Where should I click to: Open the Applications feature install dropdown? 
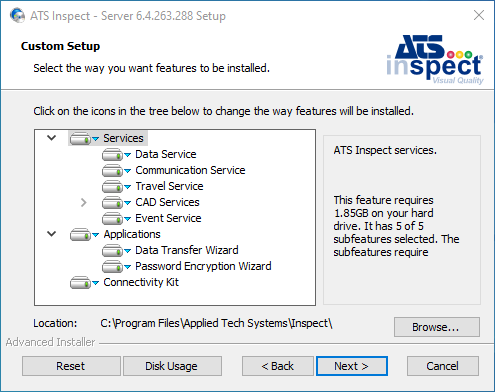pyautogui.click(x=95, y=235)
